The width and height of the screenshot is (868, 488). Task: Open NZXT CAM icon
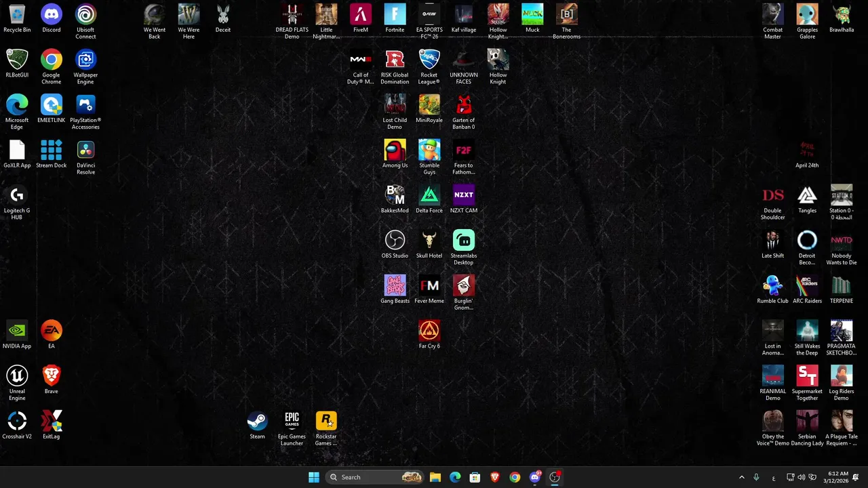coord(464,199)
